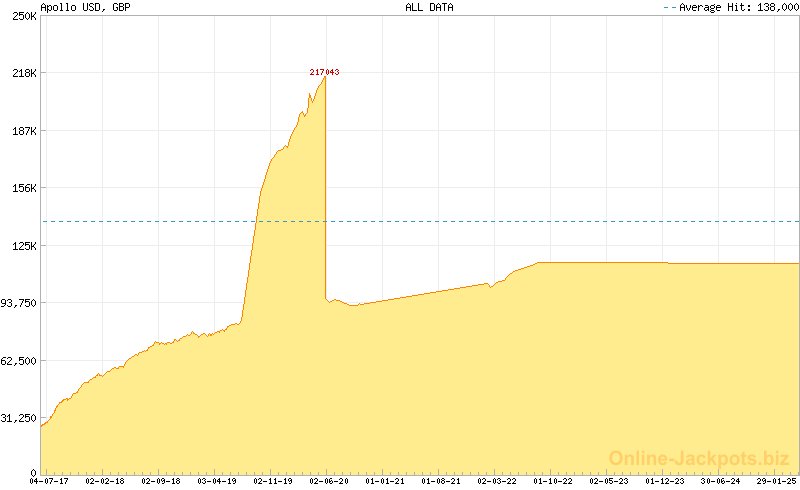Select the 156K y-axis label
The width and height of the screenshot is (800, 490).
click(x=23, y=188)
